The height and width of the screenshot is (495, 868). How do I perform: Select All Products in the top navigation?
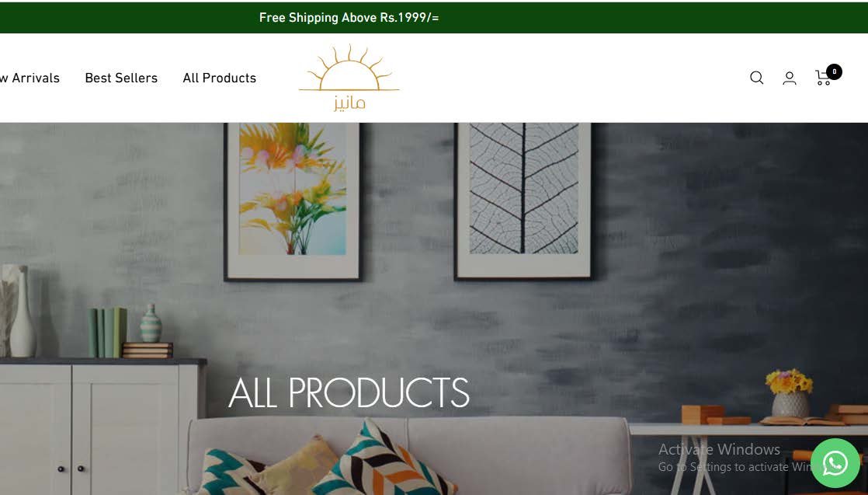coord(219,78)
